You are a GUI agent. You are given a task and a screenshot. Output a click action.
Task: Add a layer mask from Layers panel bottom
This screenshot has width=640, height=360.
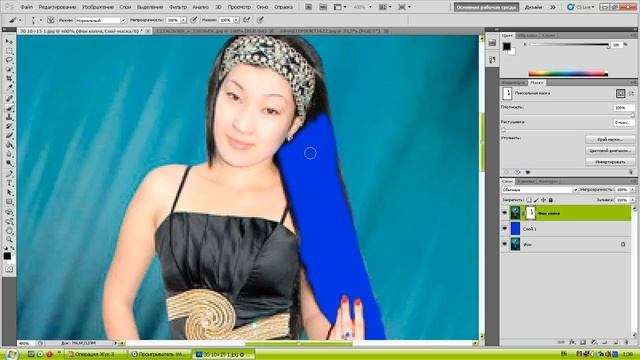583,342
